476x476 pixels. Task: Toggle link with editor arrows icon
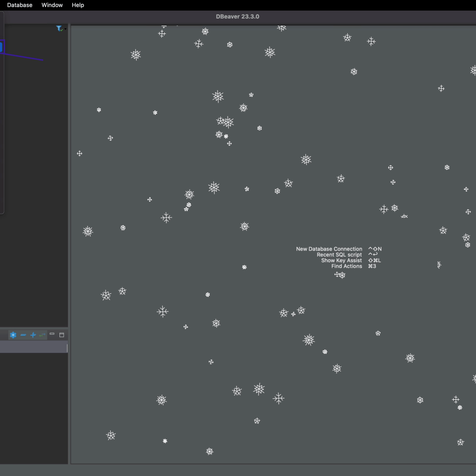[x=42, y=335]
